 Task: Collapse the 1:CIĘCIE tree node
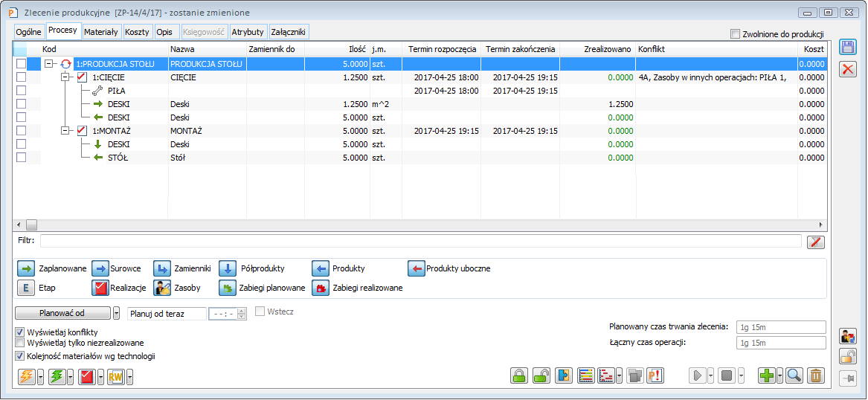point(65,77)
